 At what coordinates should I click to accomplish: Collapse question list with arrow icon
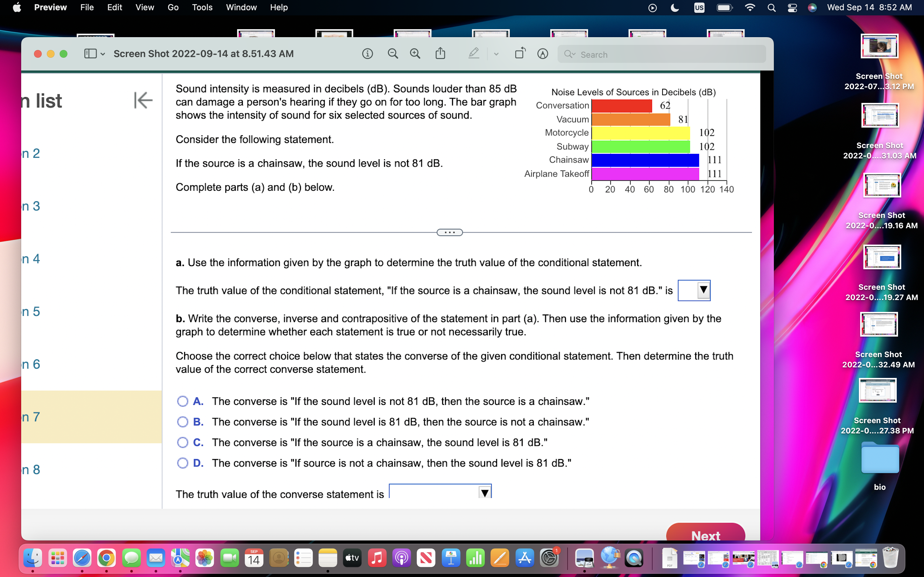143,100
